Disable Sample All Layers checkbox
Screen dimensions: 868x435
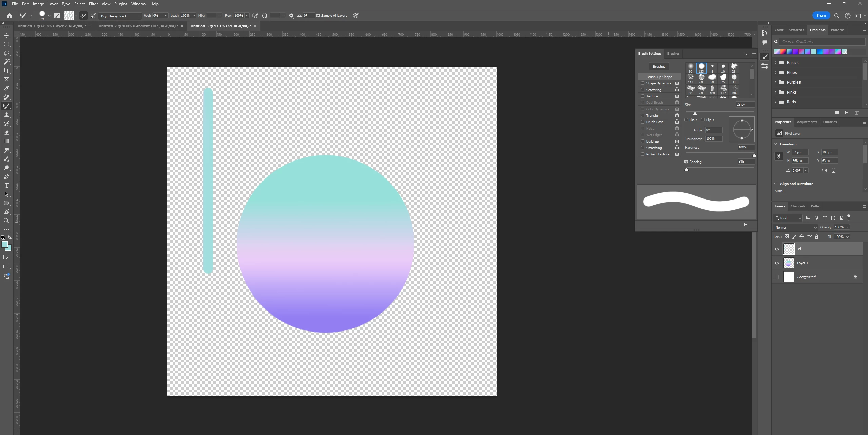[318, 16]
